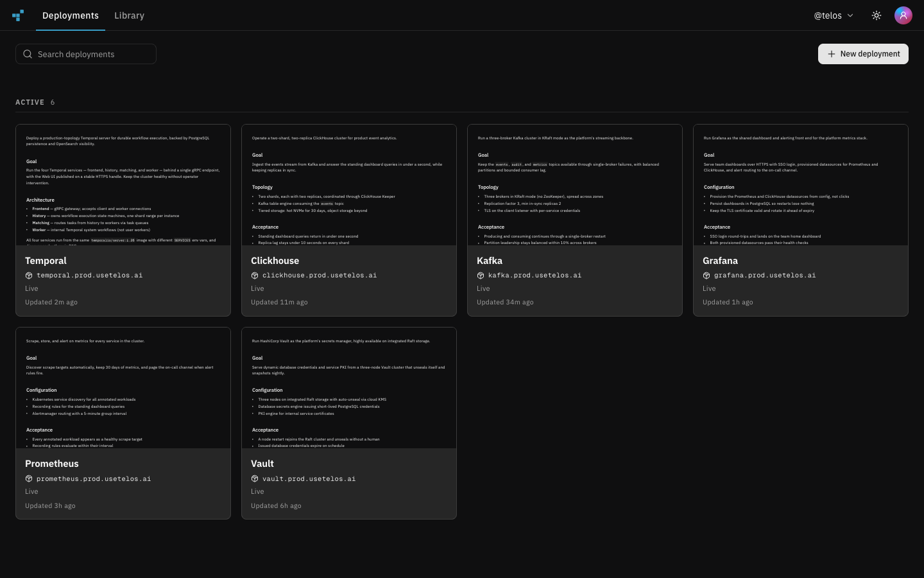Click "Updated 1h ago" on Grafana card

pos(728,302)
